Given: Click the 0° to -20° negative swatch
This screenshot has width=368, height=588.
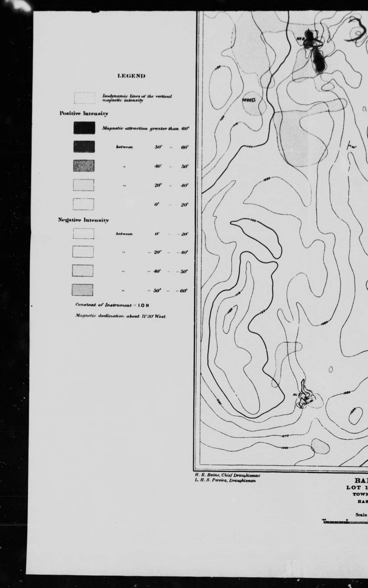Looking at the screenshot, I should [83, 234].
